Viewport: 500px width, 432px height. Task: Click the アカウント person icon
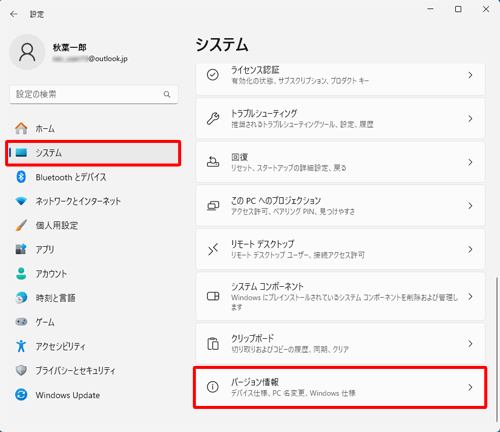click(x=21, y=273)
